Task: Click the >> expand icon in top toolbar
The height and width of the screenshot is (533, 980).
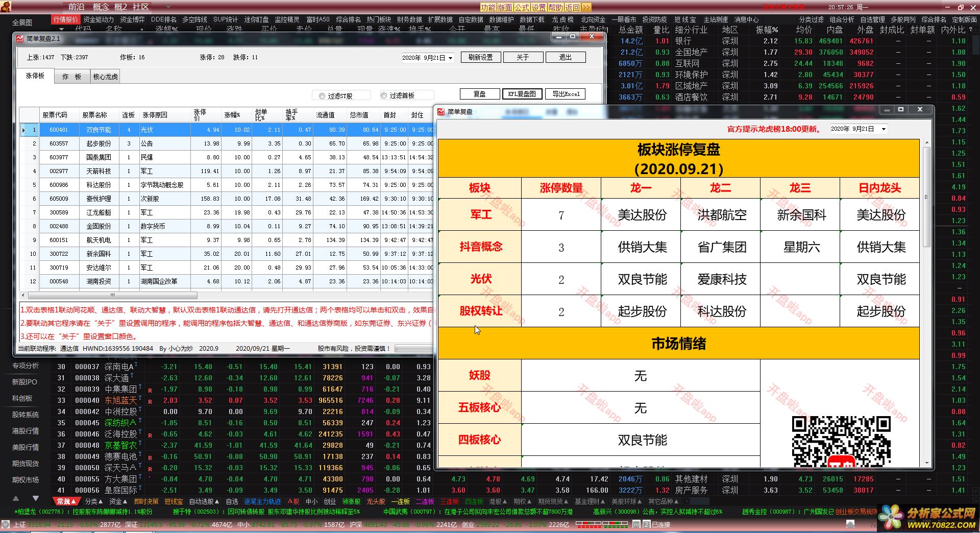Action: 586,7
